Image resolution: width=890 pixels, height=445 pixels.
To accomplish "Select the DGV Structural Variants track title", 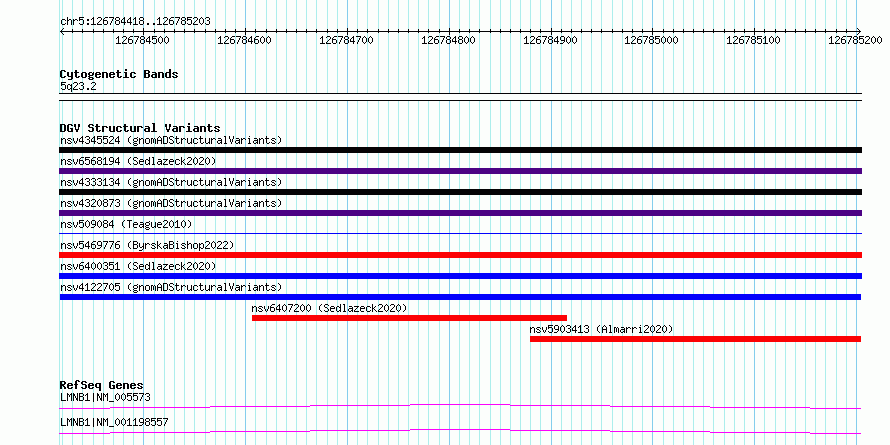I will click(x=140, y=128).
